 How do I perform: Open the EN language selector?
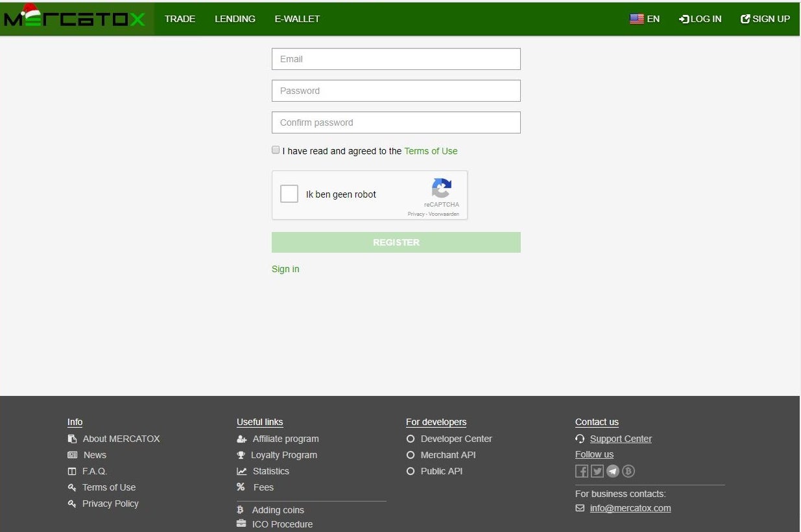[645, 19]
